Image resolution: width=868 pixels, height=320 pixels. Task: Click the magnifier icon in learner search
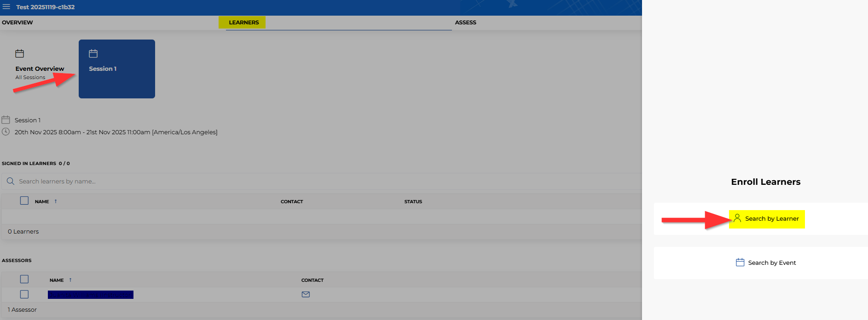pyautogui.click(x=11, y=181)
